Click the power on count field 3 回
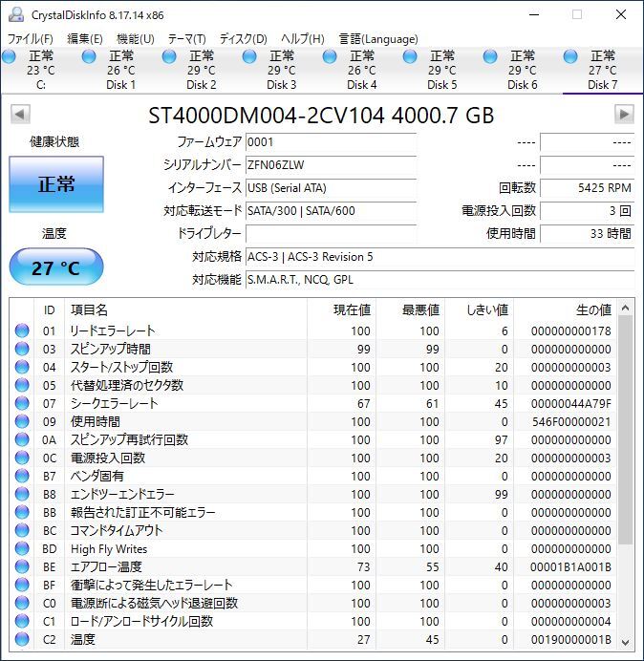 (587, 210)
